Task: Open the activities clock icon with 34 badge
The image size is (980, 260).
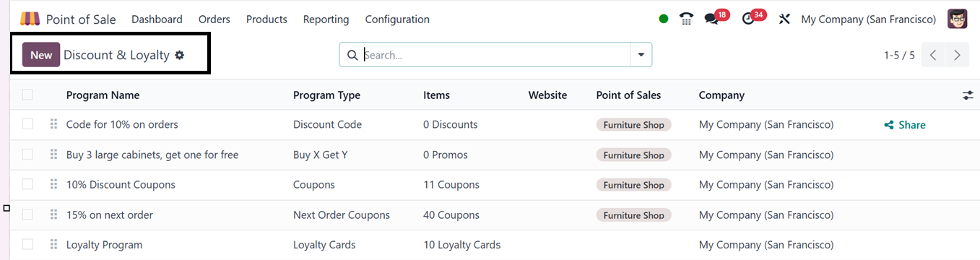Action: pyautogui.click(x=748, y=19)
